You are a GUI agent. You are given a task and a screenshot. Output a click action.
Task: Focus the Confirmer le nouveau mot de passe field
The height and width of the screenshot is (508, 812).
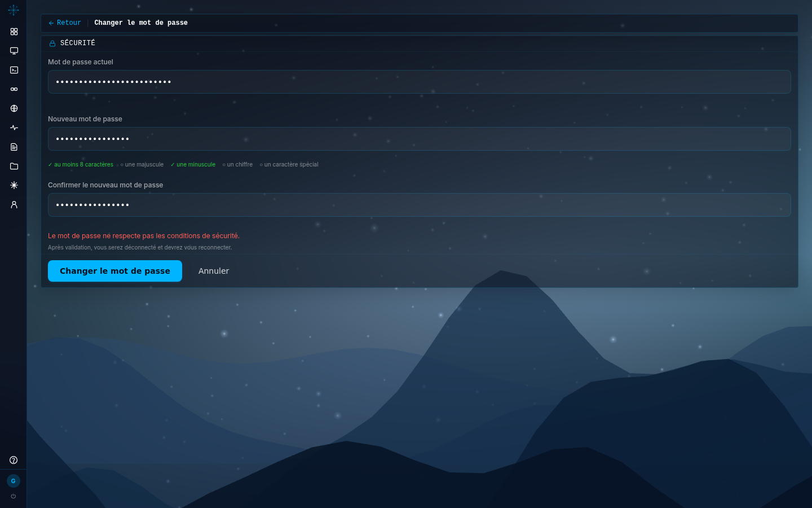click(420, 205)
